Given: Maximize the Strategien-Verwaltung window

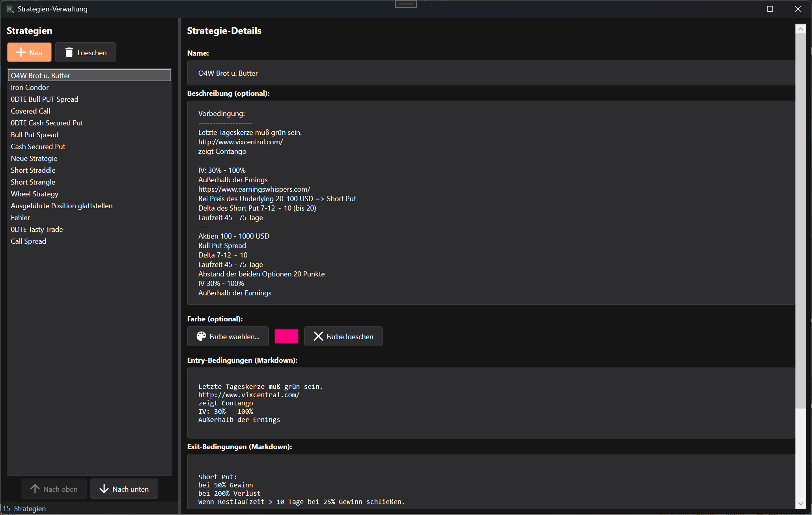Looking at the screenshot, I should pyautogui.click(x=770, y=9).
